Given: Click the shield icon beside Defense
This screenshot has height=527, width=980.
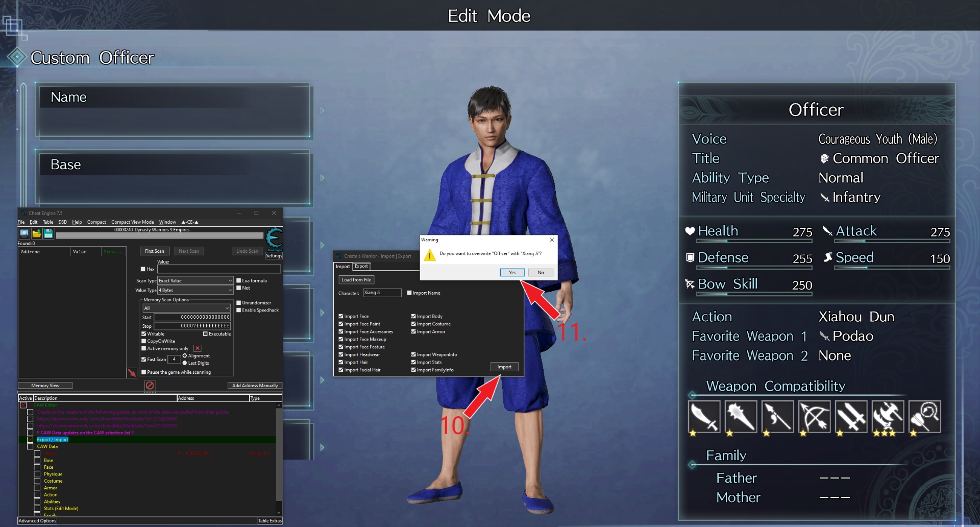Looking at the screenshot, I should (x=690, y=257).
